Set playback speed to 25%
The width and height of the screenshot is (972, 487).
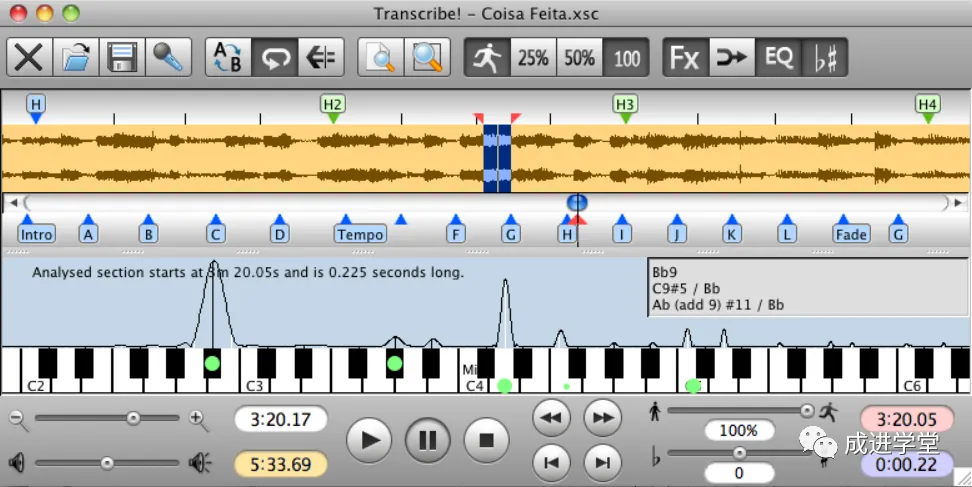(533, 58)
